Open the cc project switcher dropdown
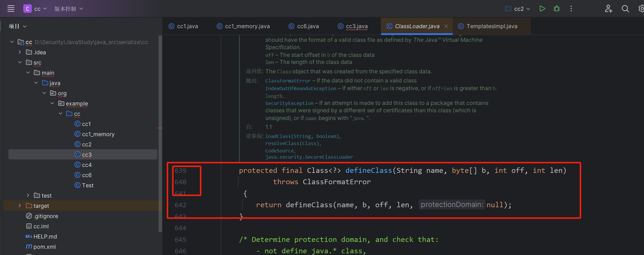The image size is (644, 255). [x=35, y=9]
